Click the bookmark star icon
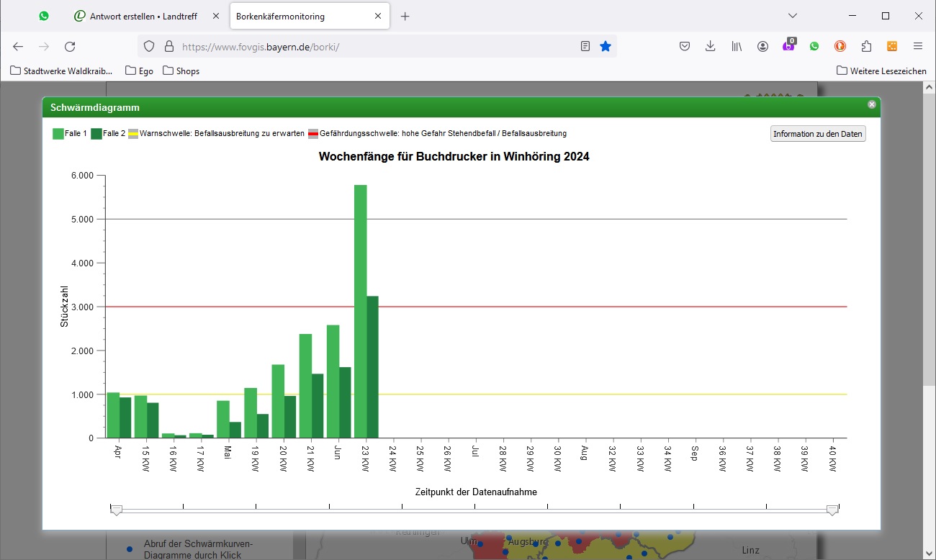Image resolution: width=936 pixels, height=560 pixels. (x=606, y=46)
